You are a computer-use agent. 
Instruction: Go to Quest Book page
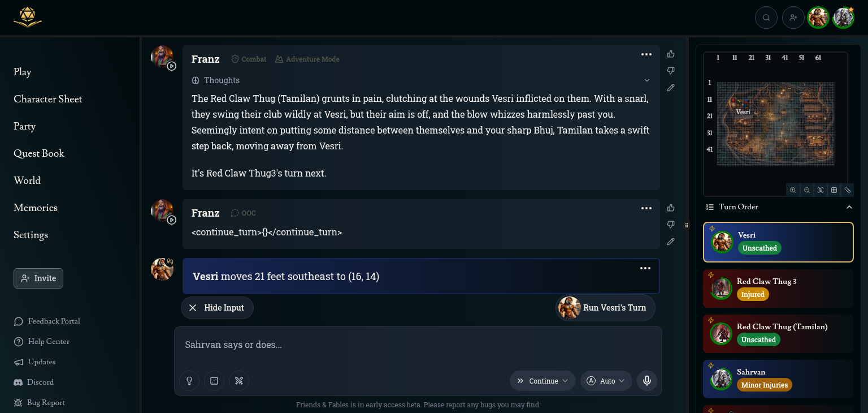[x=39, y=153]
